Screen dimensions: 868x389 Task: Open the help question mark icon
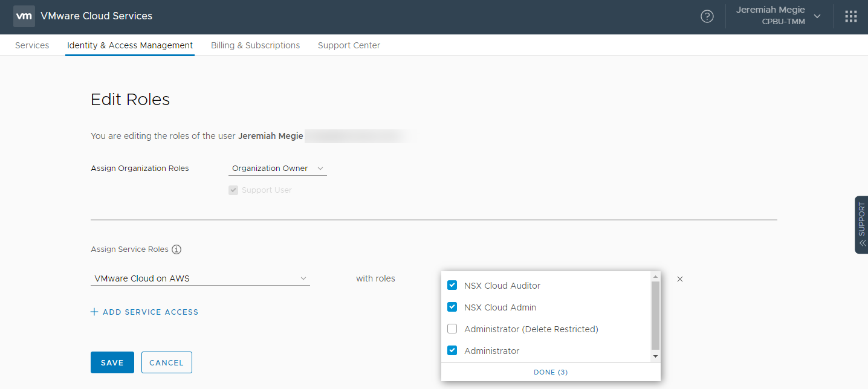click(x=707, y=16)
